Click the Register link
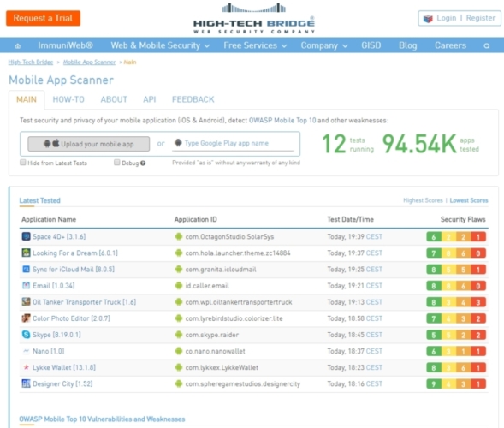 tap(481, 18)
